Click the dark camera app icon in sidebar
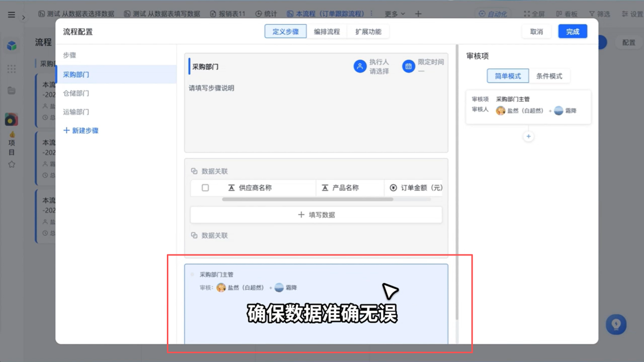Screen dimensions: 644x362 pyautogui.click(x=11, y=119)
